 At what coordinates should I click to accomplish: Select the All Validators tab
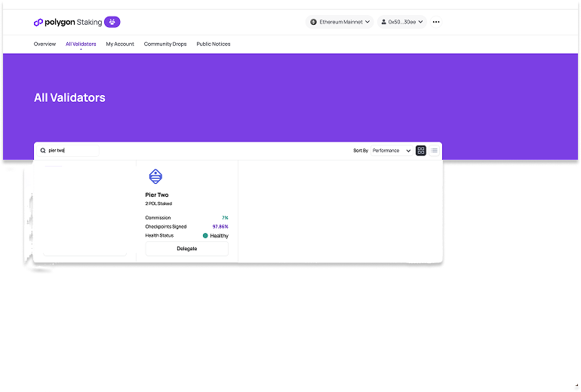81,44
